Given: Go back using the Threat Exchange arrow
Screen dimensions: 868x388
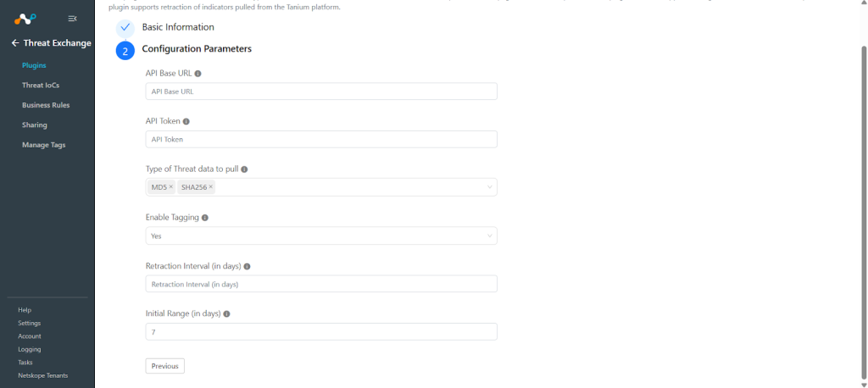Looking at the screenshot, I should pos(15,42).
